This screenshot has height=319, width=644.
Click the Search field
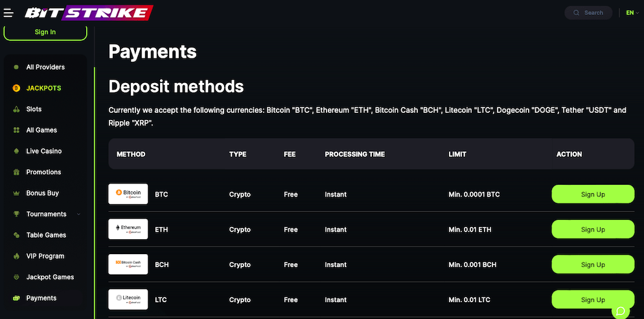pos(588,13)
